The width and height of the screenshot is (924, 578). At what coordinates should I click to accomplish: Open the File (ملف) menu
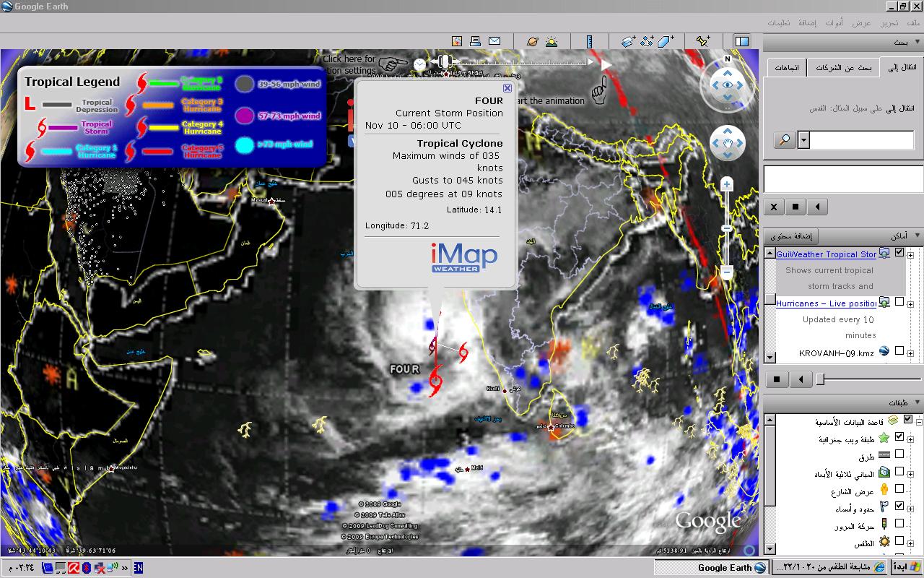(x=914, y=23)
